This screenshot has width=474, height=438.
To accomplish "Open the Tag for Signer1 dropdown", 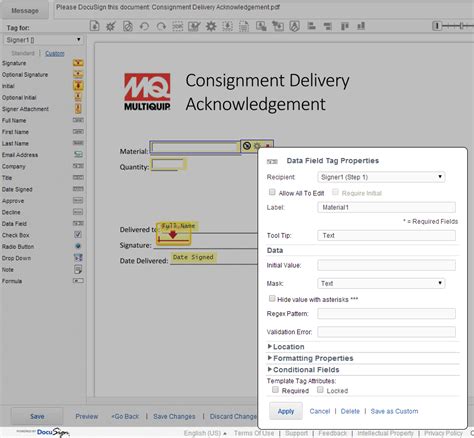I will (44, 40).
